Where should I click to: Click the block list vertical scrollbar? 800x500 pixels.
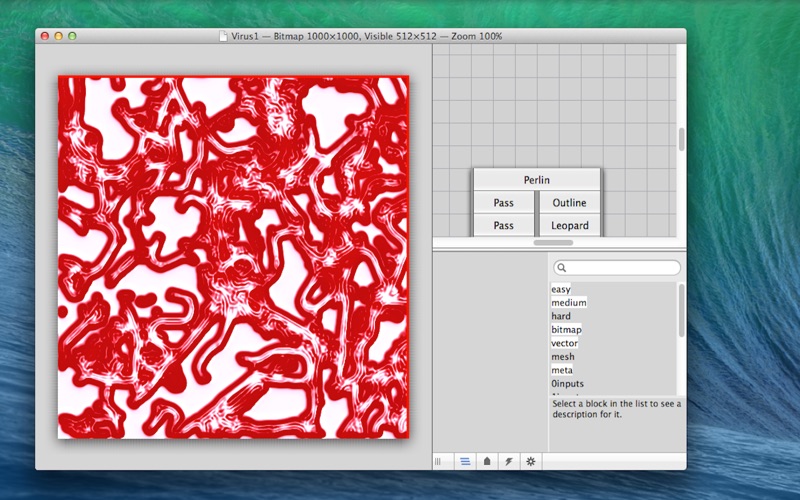[682, 310]
